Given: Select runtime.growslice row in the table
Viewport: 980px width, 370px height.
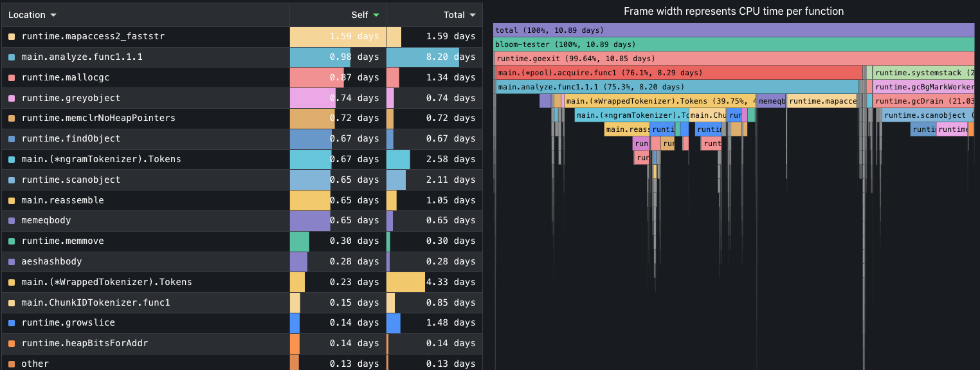Looking at the screenshot, I should pyautogui.click(x=242, y=323).
